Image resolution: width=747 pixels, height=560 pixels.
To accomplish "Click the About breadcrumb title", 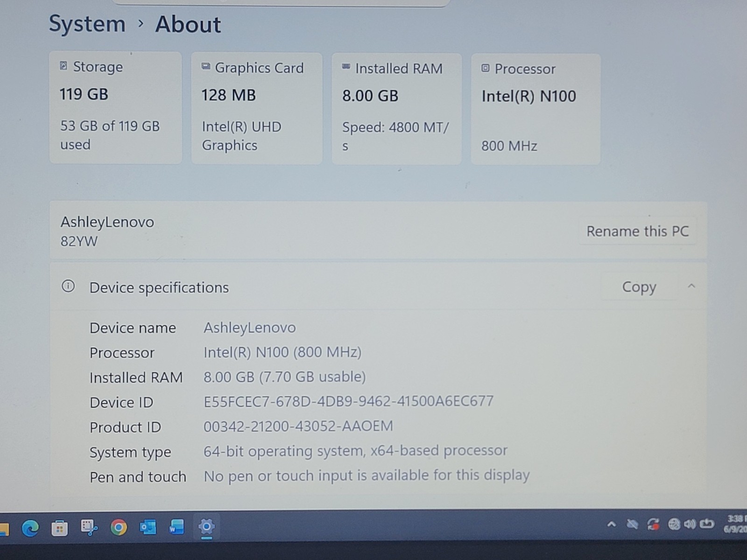I will (188, 24).
